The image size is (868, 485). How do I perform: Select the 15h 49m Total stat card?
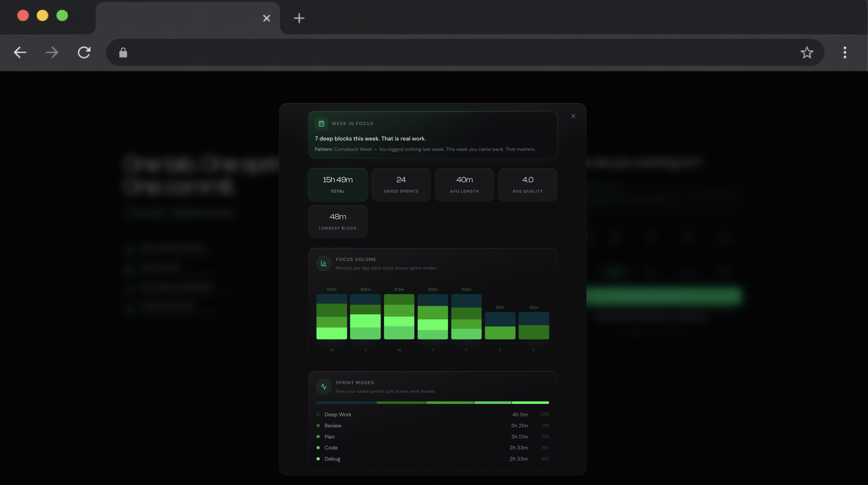pos(337,184)
